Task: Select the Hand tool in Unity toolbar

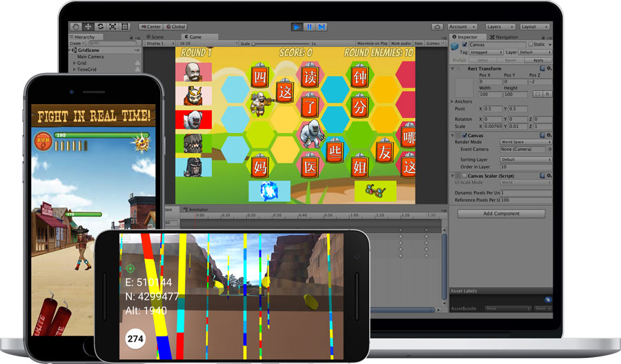Action: click(76, 26)
